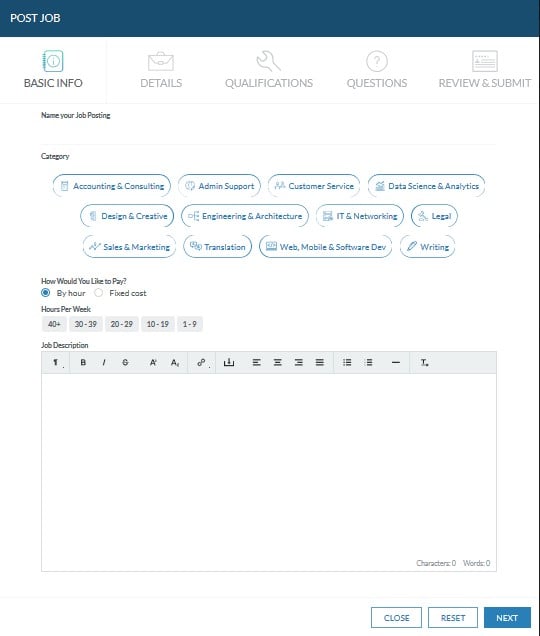540x636 pixels.
Task: Click the NEXT button
Action: (507, 618)
